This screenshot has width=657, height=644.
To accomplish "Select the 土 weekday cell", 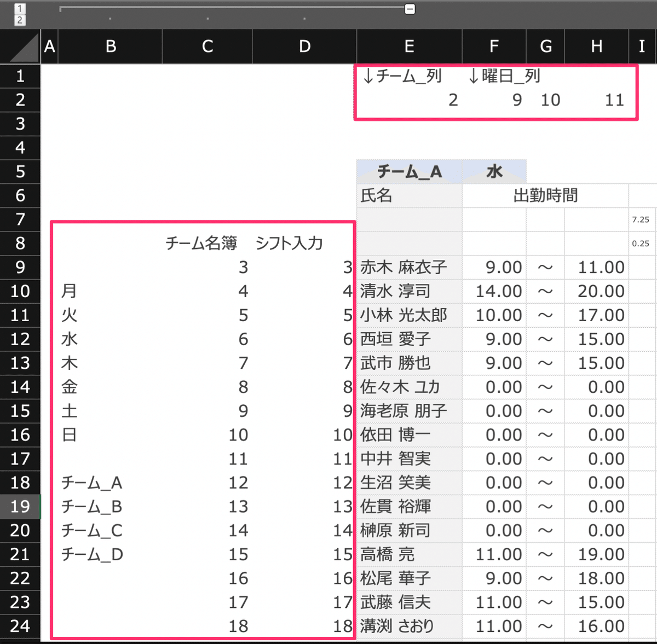I will pos(110,411).
